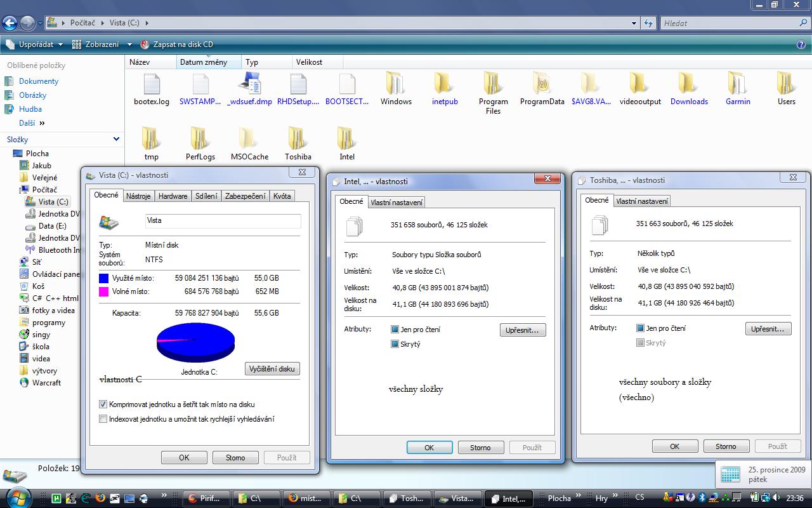Open the PerfLogs folder

click(x=200, y=139)
